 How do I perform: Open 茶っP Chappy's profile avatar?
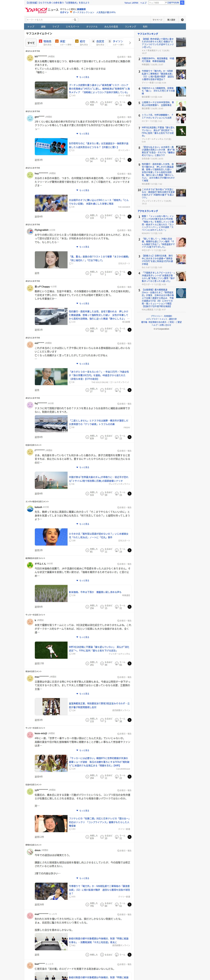30,288
